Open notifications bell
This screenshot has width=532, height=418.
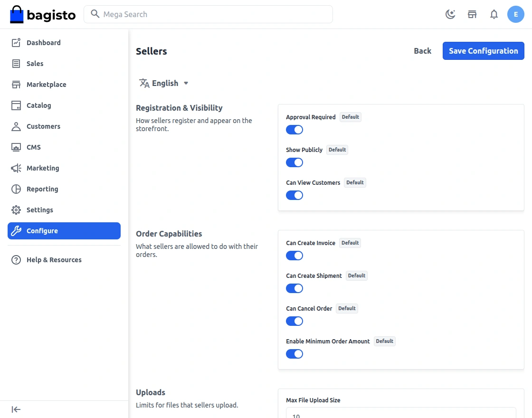[x=494, y=14]
